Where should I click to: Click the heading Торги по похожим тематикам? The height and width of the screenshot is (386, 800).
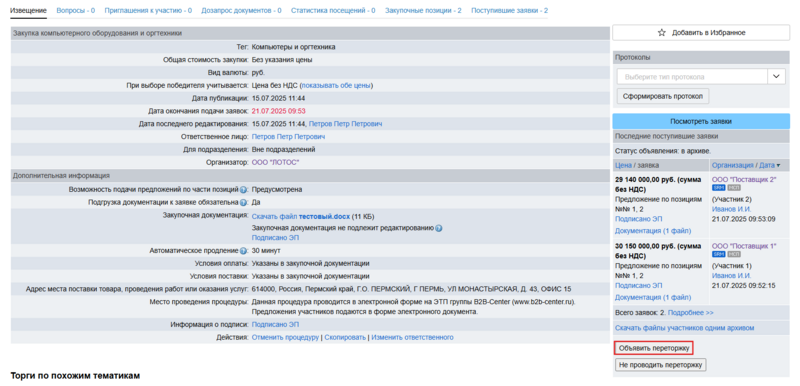click(x=75, y=376)
